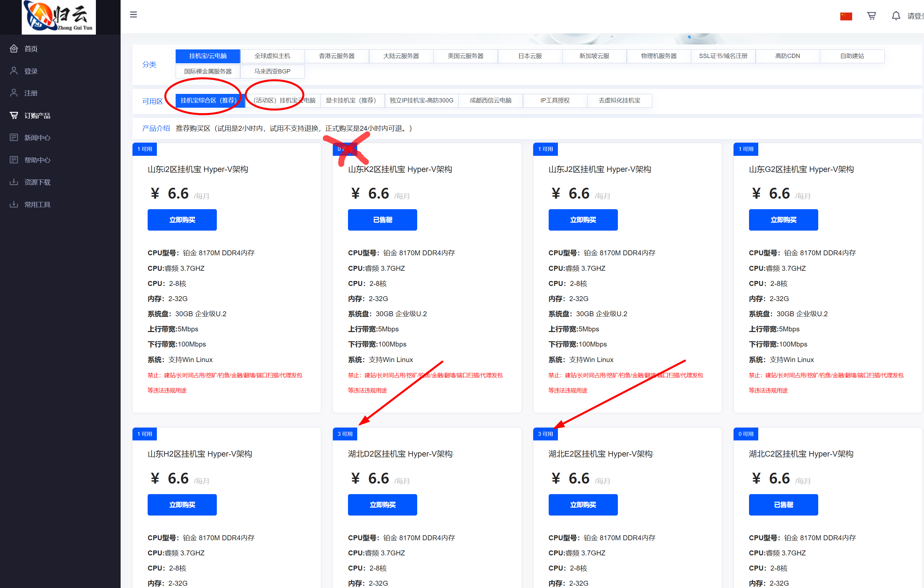Select the 香港云服务器 category tab
Image resolution: width=924 pixels, height=588 pixels.
[336, 56]
